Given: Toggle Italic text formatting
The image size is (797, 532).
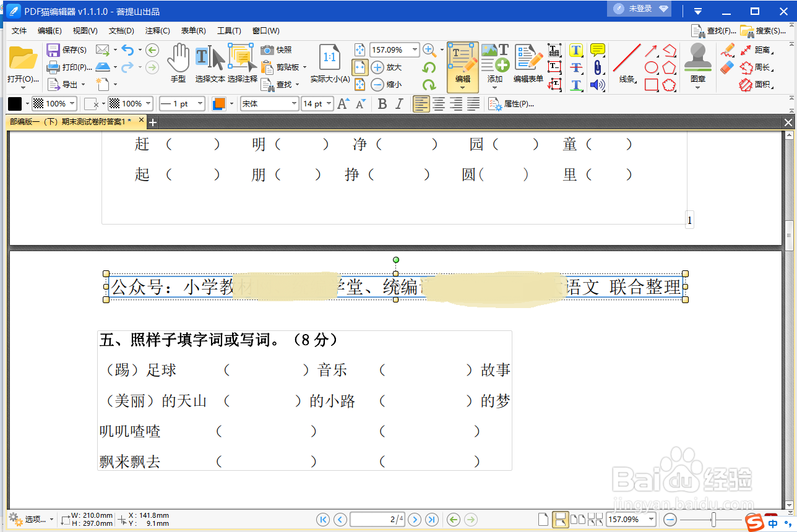Looking at the screenshot, I should click(x=399, y=104).
